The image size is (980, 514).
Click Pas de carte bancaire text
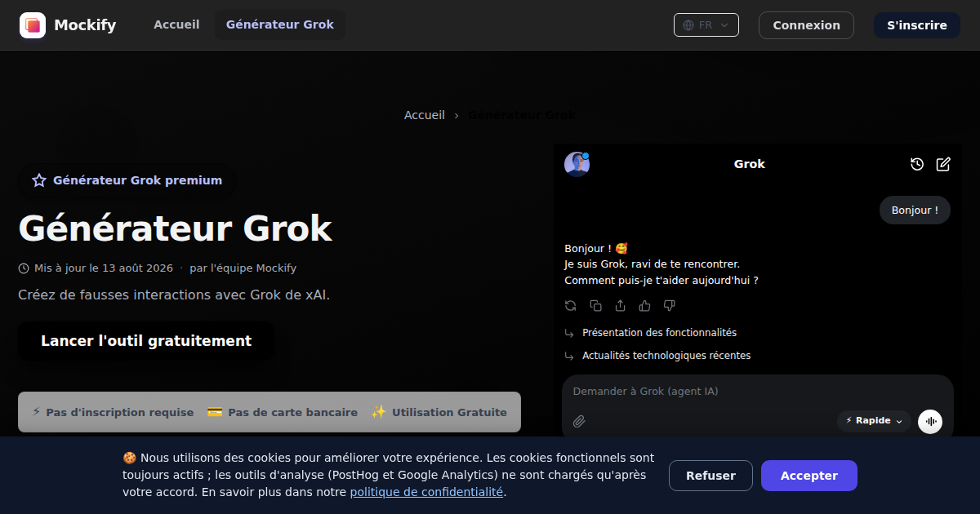[293, 413]
